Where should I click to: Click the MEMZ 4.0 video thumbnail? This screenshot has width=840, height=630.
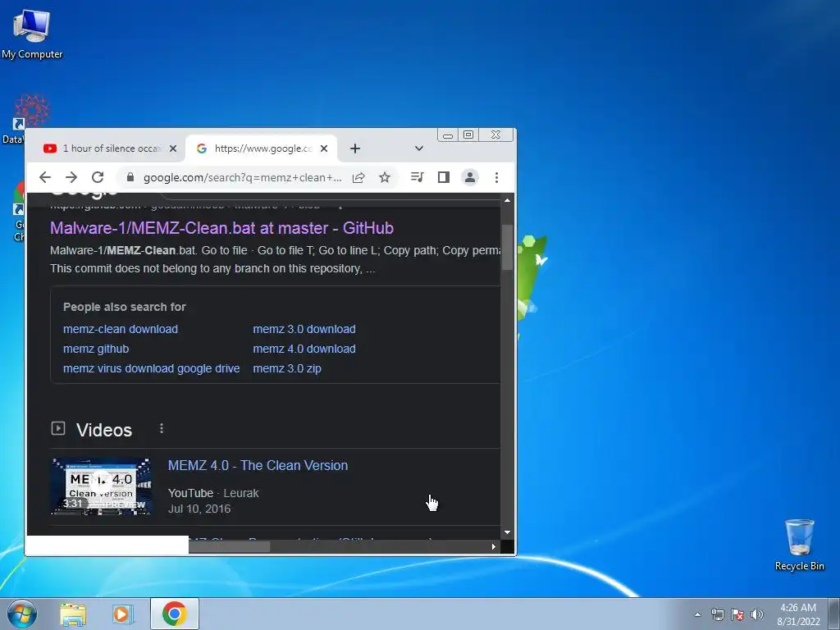point(101,486)
